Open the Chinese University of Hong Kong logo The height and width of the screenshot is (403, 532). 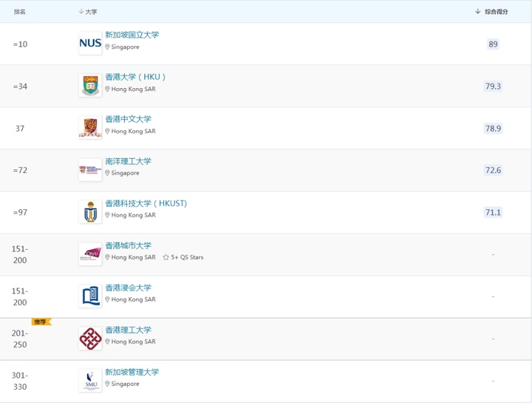pyautogui.click(x=90, y=128)
